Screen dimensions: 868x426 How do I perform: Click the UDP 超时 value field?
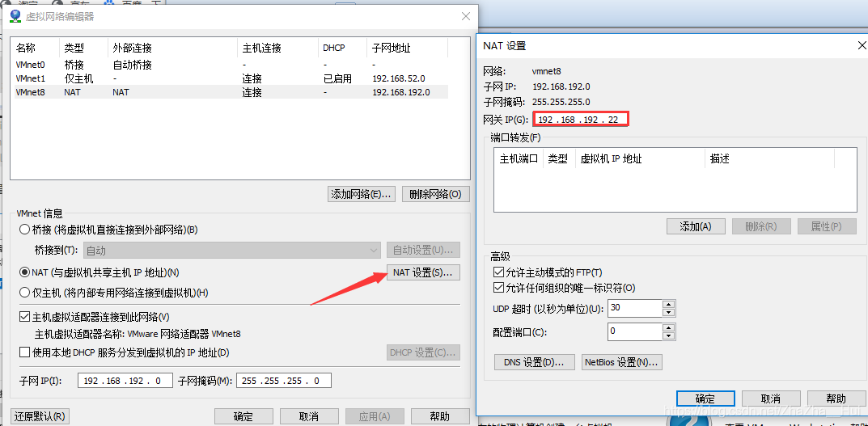tap(635, 308)
